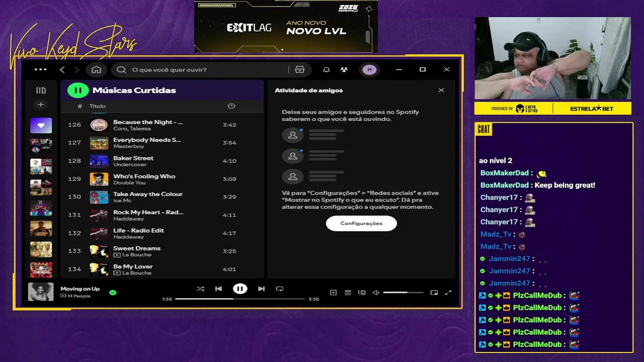This screenshot has height=362, width=644.
Task: Click the Baker Street album cover
Action: click(x=99, y=161)
